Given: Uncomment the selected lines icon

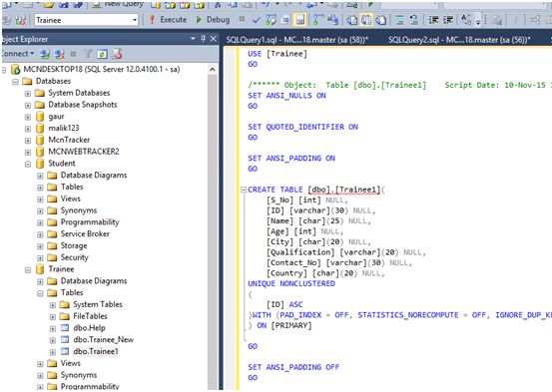Looking at the screenshot, I should [414, 20].
